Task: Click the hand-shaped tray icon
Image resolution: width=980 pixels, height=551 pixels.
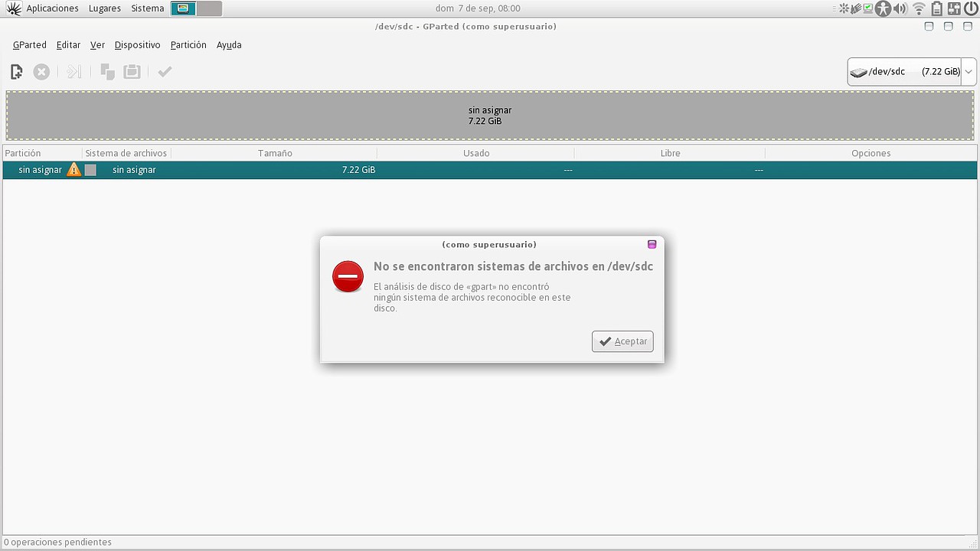Action: tap(856, 8)
